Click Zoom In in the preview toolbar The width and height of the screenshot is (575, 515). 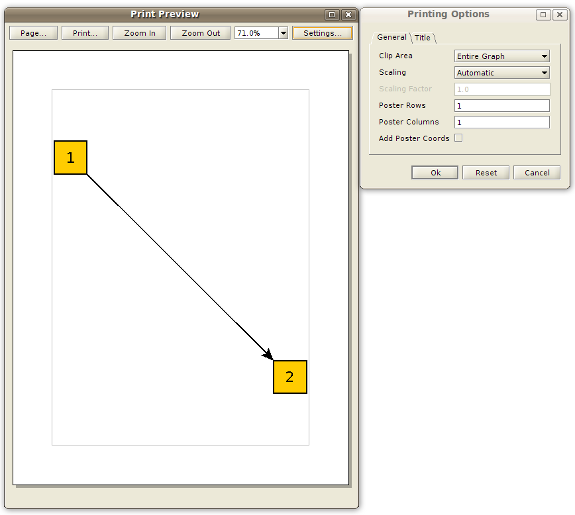click(139, 33)
